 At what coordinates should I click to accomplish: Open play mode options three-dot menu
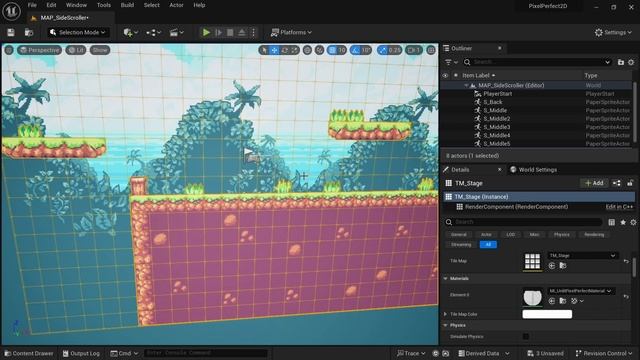(253, 32)
